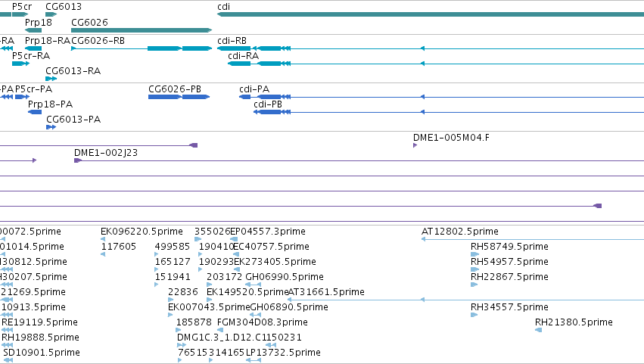Select EST RH58749.5prime
Screen dimensions: 644x364
click(x=510, y=247)
